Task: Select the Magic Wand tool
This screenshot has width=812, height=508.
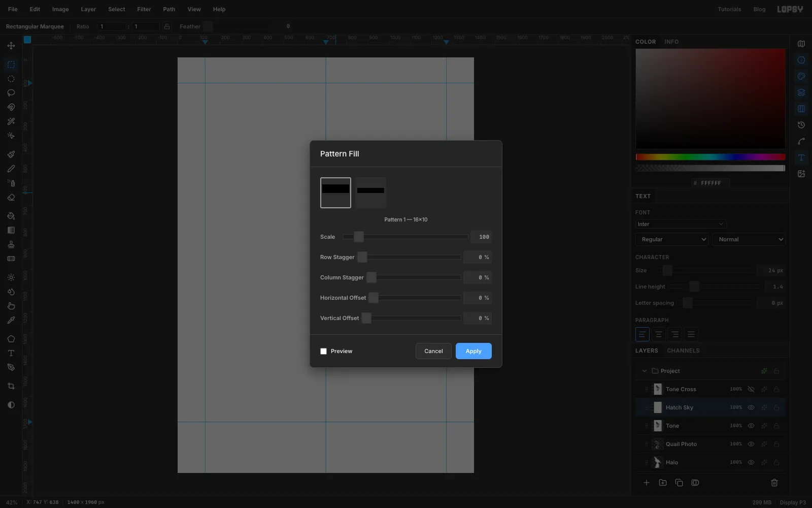Action: (x=11, y=121)
